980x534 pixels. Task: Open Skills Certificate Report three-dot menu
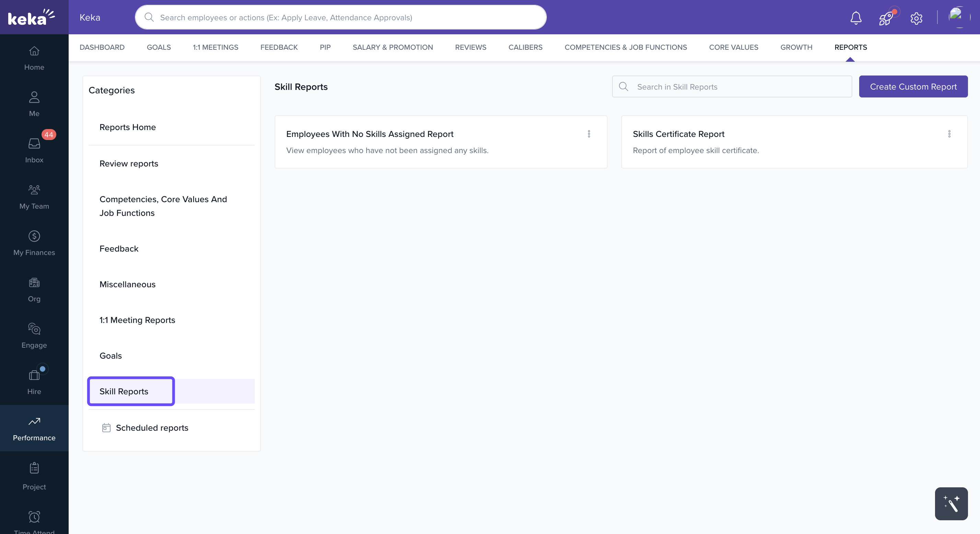coord(949,134)
